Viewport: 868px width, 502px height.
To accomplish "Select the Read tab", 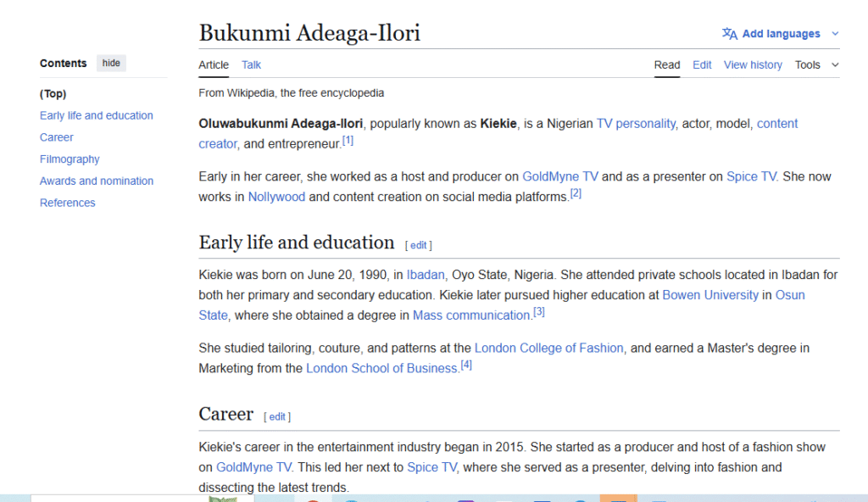I will point(667,64).
